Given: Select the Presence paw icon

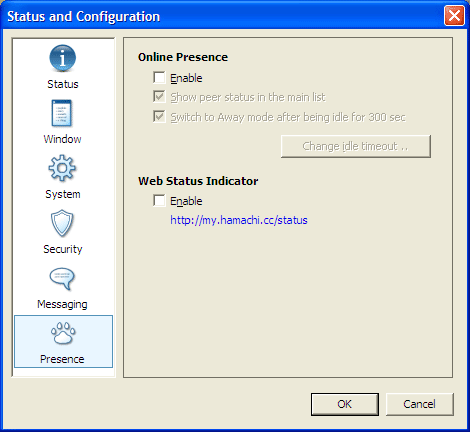Looking at the screenshot, I should (63, 333).
